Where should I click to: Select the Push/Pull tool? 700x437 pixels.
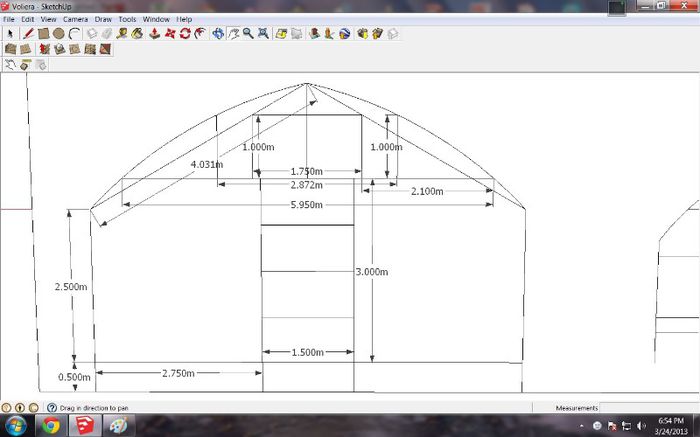pos(154,33)
